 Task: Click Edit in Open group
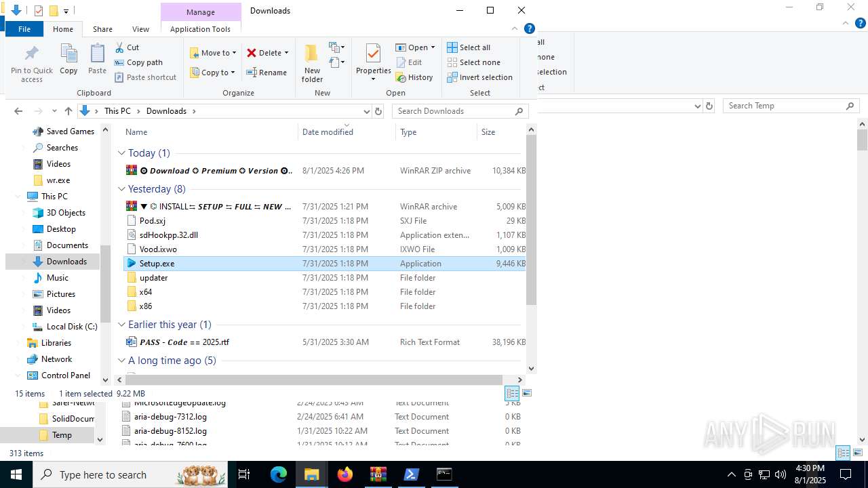[408, 62]
